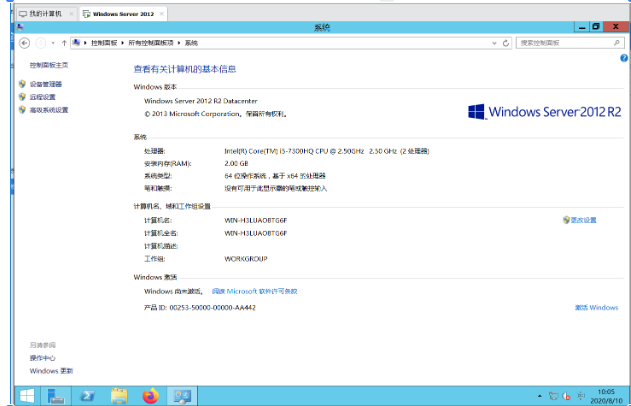Select the 2.00 GB memory value
The width and height of the screenshot is (631, 406).
click(236, 163)
